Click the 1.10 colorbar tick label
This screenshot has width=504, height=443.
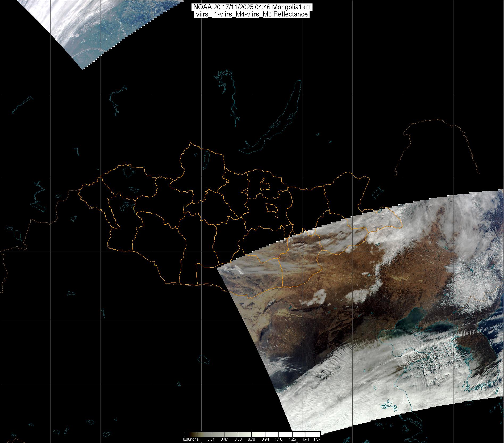279,439
